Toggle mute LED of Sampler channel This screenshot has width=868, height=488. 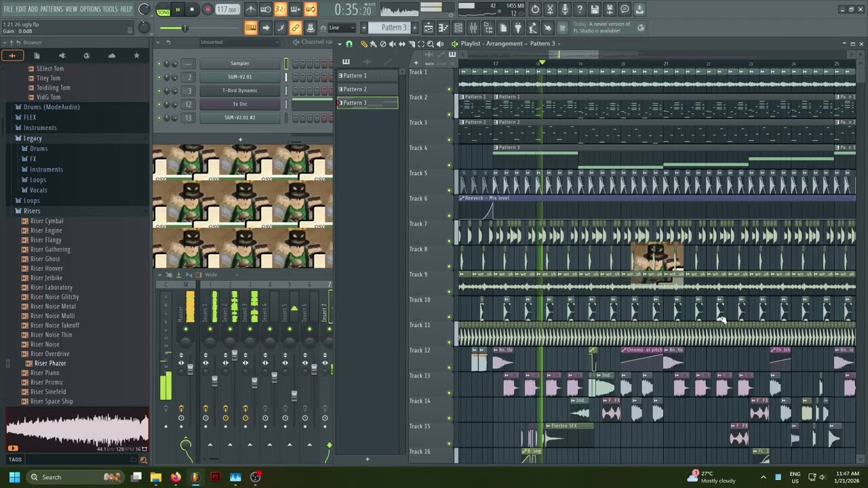pos(159,64)
